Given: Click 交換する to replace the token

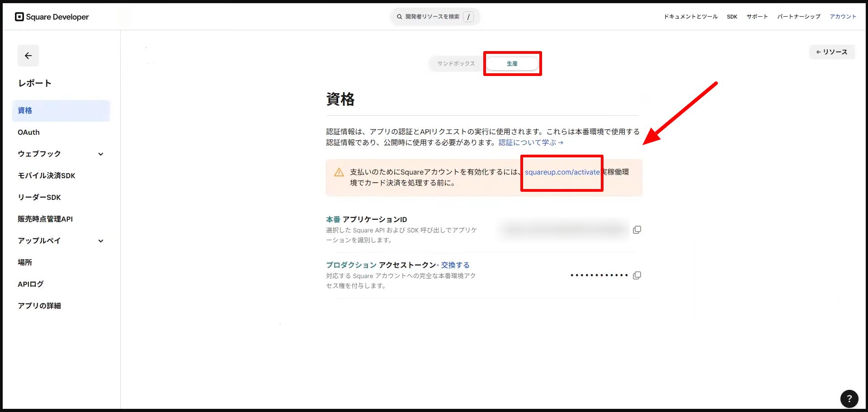Looking at the screenshot, I should click(455, 265).
